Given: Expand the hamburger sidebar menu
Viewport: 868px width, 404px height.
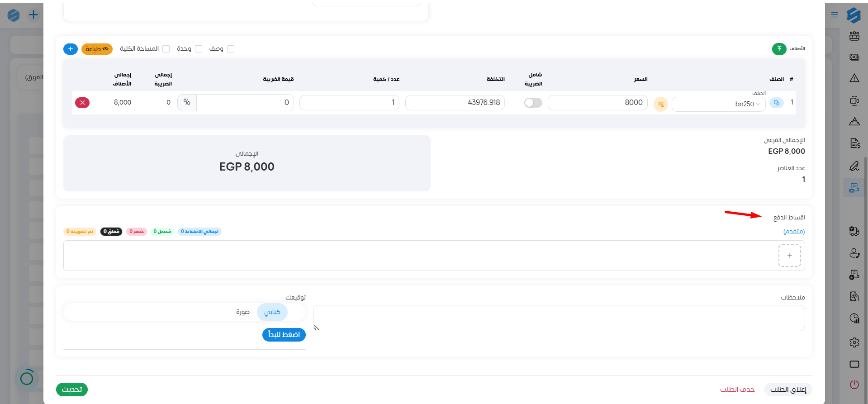Looking at the screenshot, I should pos(835,15).
